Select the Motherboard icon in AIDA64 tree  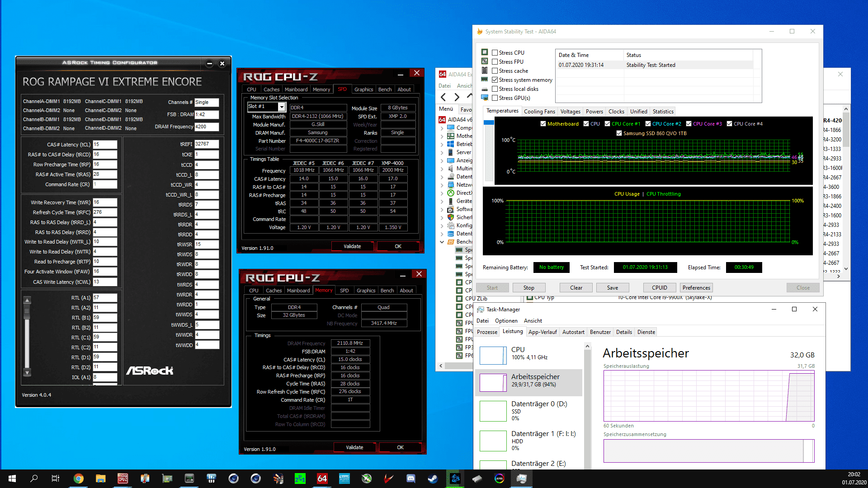tap(451, 136)
